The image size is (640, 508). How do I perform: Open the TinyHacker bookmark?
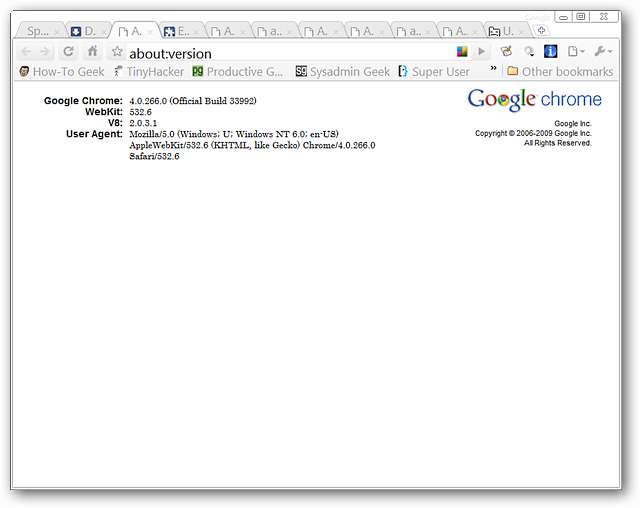(149, 72)
